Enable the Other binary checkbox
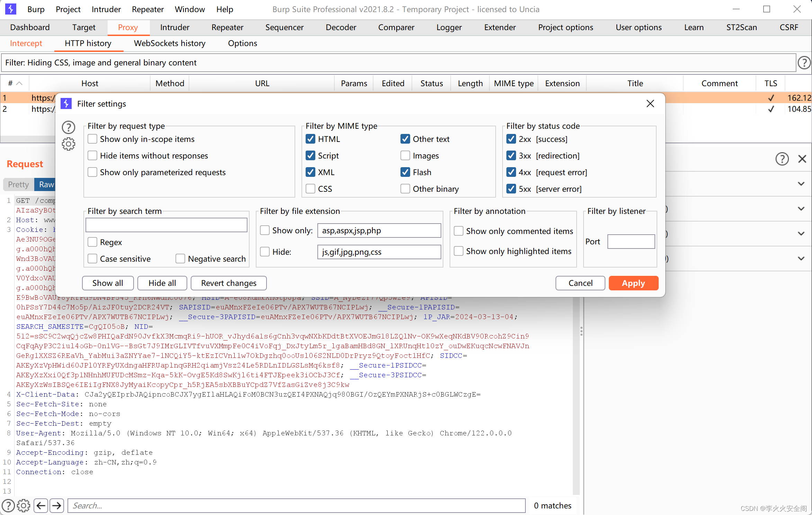The width and height of the screenshot is (812, 515). point(405,189)
